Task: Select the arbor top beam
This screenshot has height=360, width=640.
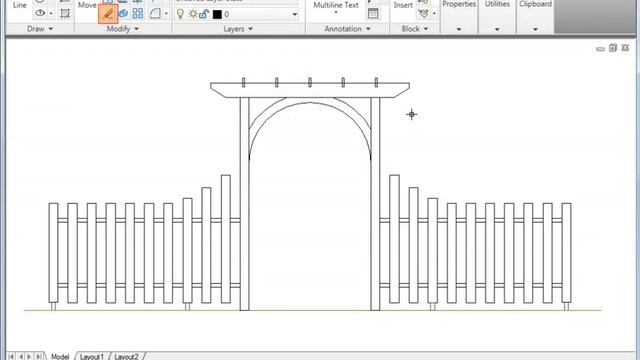Action: (310, 90)
